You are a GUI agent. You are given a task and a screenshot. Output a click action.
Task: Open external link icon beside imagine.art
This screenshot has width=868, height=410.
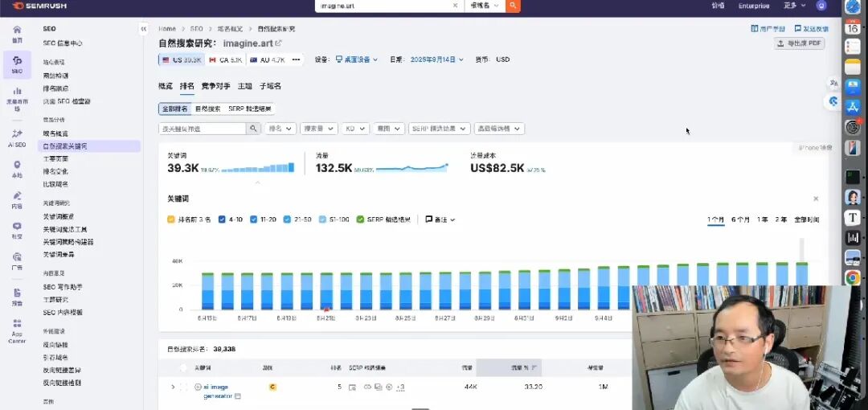pyautogui.click(x=278, y=43)
